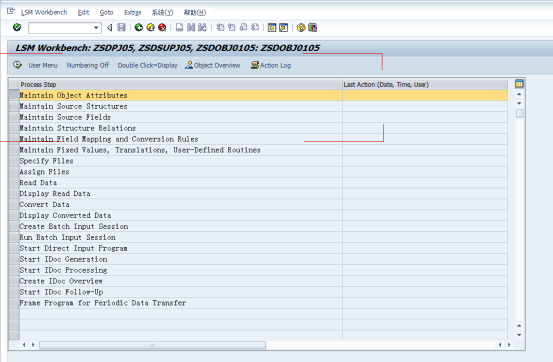Click the vertical scrollbar thumb handle
The height and width of the screenshot is (362, 553).
tap(519, 113)
